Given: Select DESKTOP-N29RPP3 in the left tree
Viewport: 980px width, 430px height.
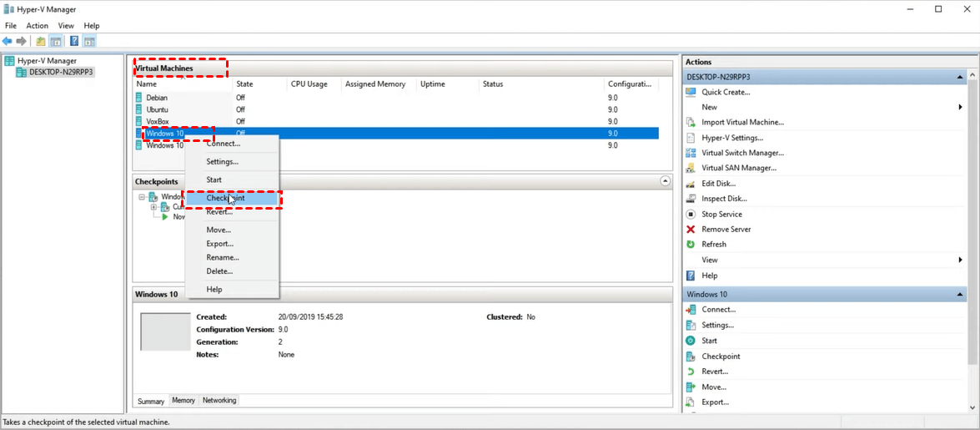Looking at the screenshot, I should coord(61,73).
